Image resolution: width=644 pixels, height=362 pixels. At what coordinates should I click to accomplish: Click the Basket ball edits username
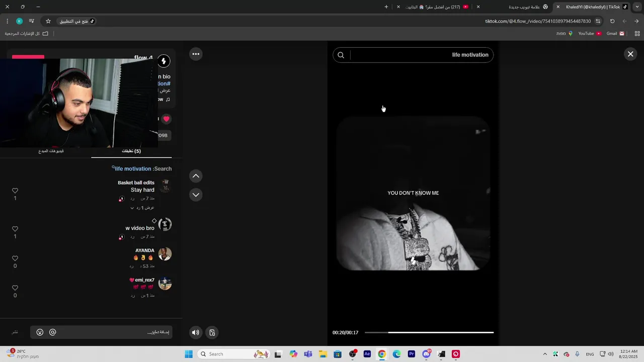click(136, 183)
